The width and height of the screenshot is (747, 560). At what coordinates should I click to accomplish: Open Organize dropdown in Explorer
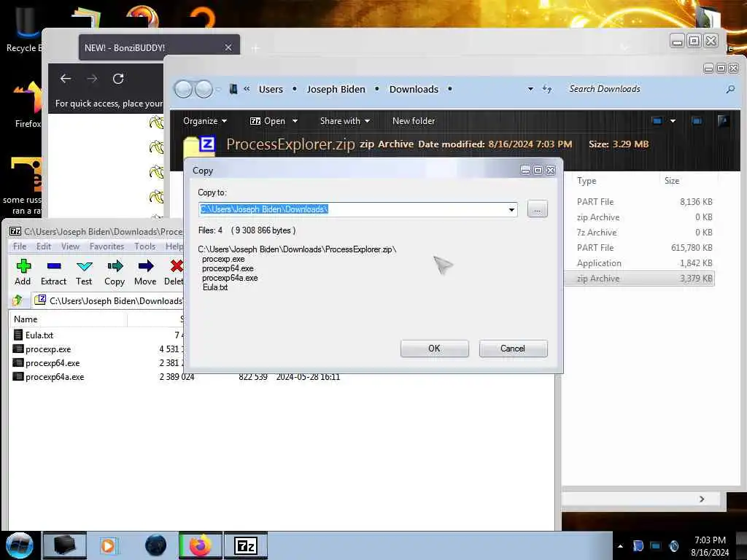click(x=205, y=121)
